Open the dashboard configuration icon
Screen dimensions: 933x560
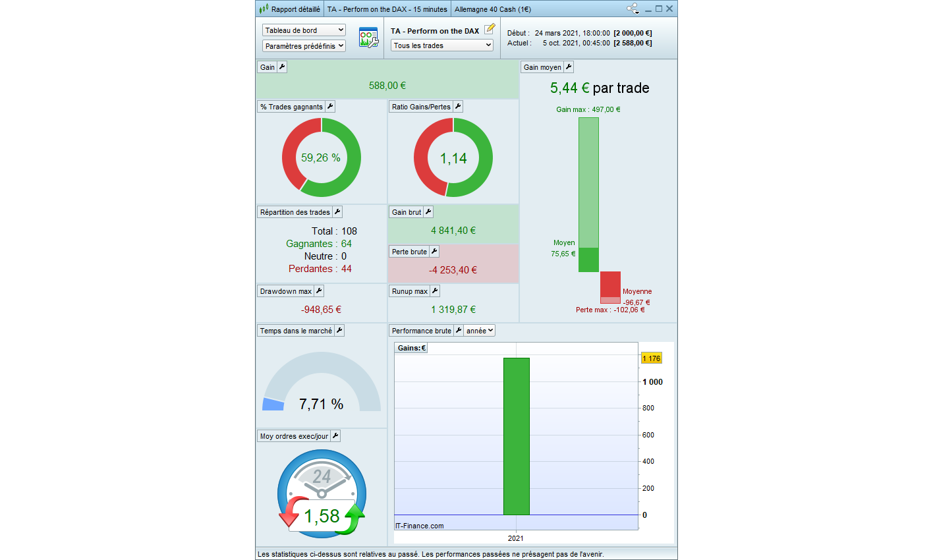[x=368, y=38]
